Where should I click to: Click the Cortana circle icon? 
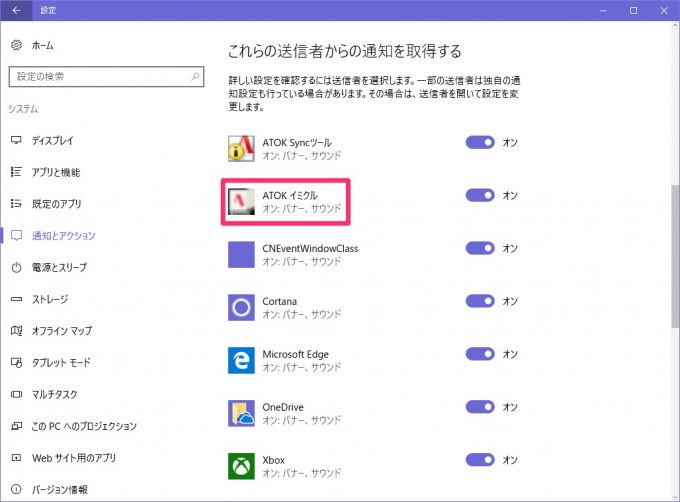241,307
